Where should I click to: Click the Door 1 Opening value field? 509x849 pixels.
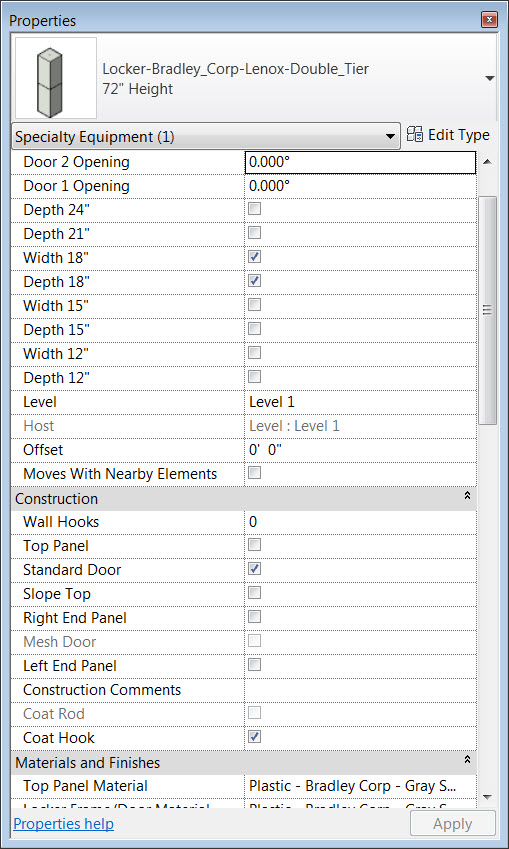tap(360, 186)
